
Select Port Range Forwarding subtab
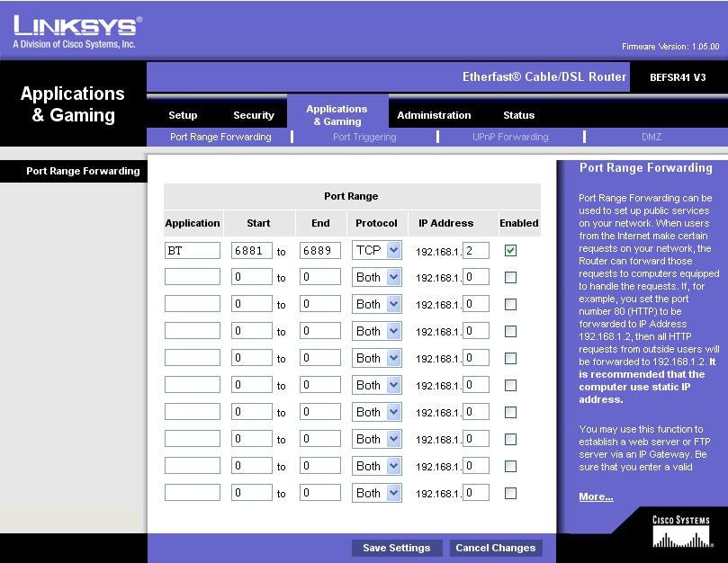220,137
